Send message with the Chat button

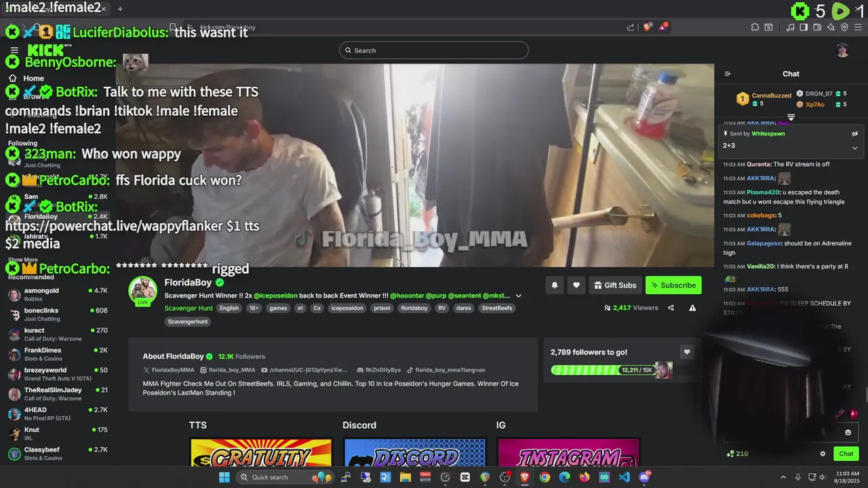coord(846,453)
